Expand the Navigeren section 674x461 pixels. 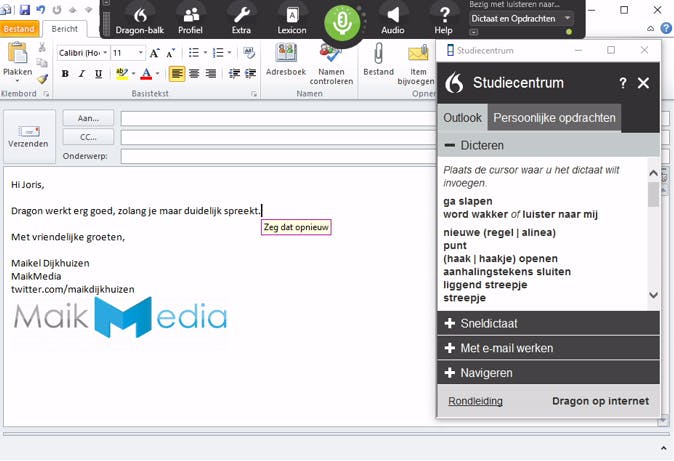click(548, 373)
